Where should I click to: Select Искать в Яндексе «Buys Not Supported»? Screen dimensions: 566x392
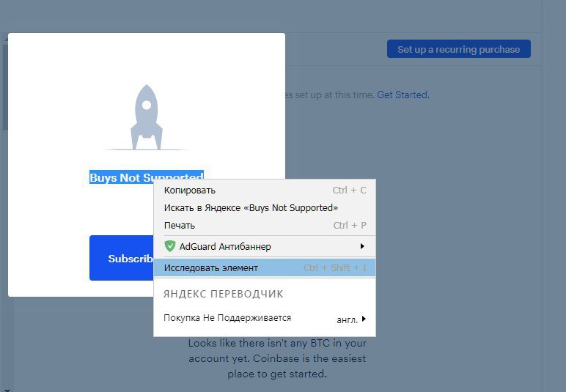pos(265,207)
